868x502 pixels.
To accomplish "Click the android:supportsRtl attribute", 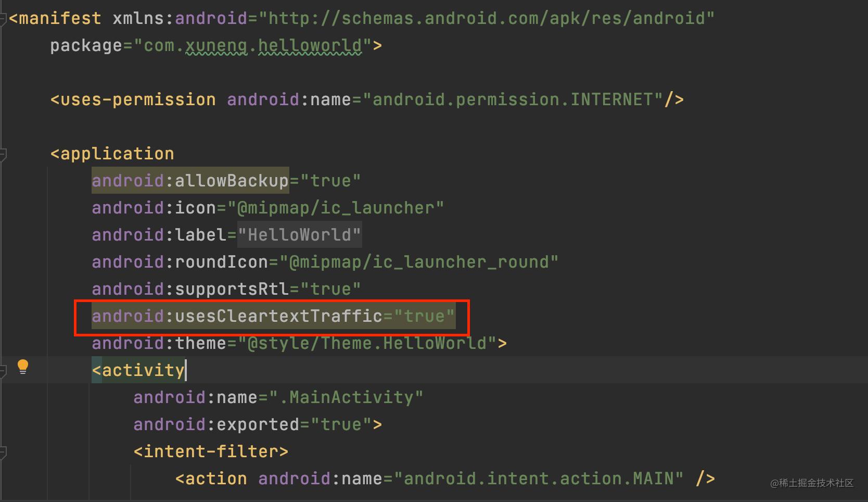I will point(190,289).
